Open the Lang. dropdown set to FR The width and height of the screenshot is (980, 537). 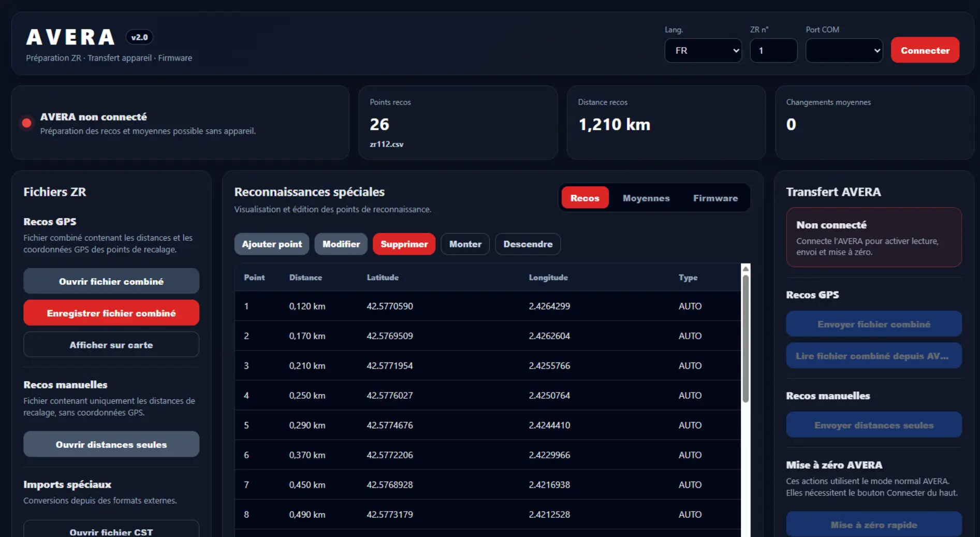click(703, 50)
